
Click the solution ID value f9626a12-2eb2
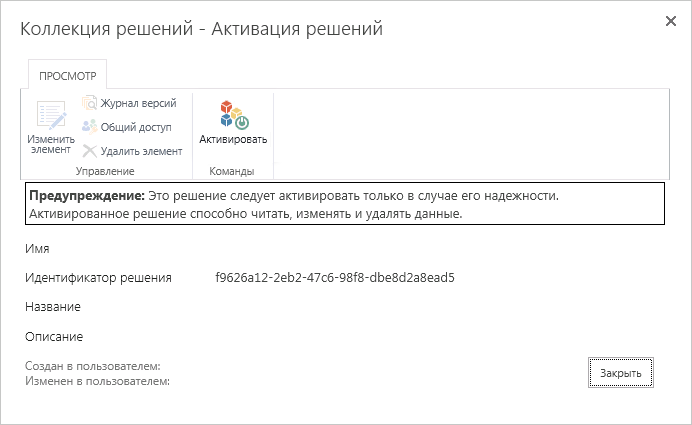(335, 278)
